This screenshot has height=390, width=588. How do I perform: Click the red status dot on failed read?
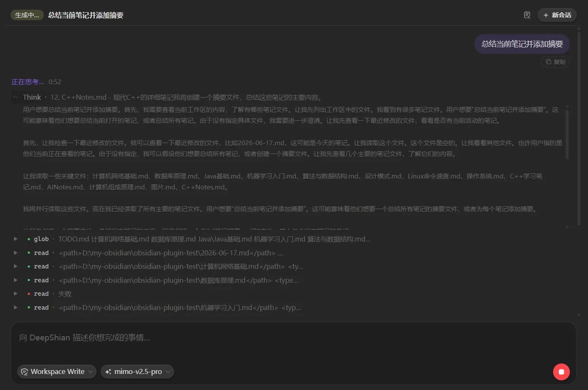click(29, 294)
